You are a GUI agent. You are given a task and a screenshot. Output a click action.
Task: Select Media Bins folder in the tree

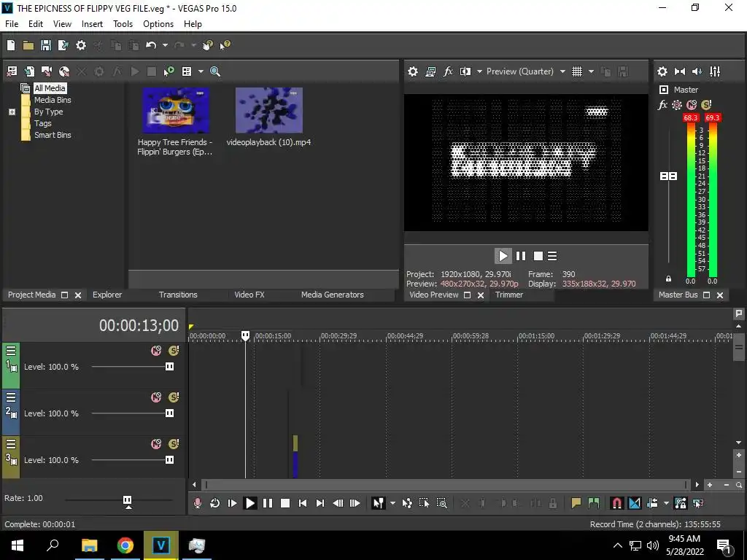coord(53,100)
